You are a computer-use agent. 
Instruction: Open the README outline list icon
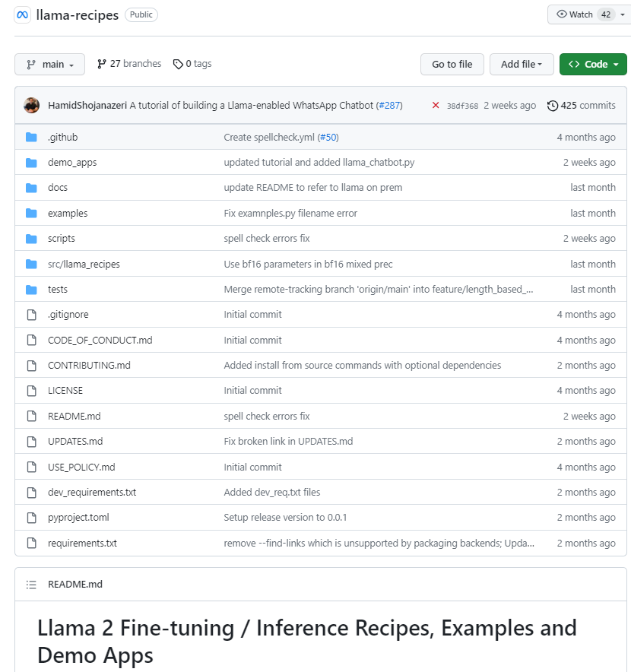click(x=31, y=585)
